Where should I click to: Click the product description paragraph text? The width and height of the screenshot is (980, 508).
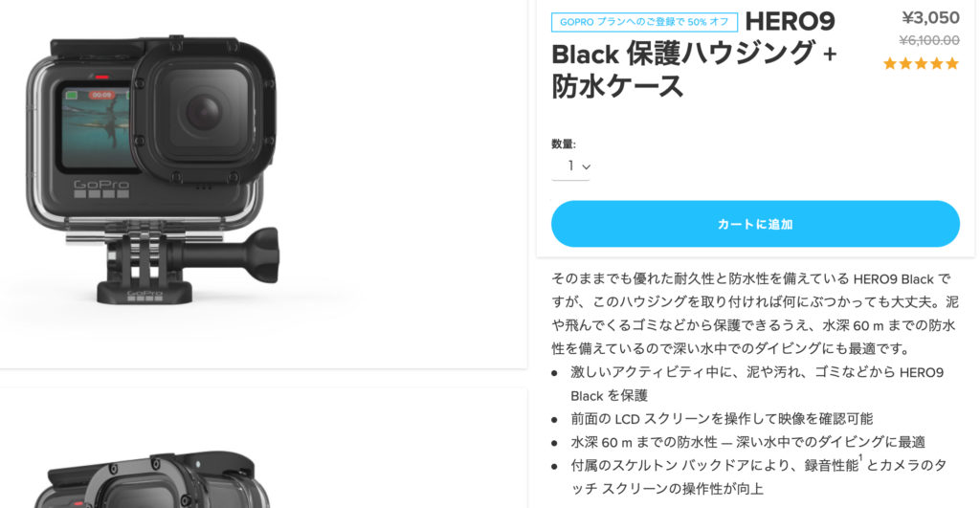point(754,314)
